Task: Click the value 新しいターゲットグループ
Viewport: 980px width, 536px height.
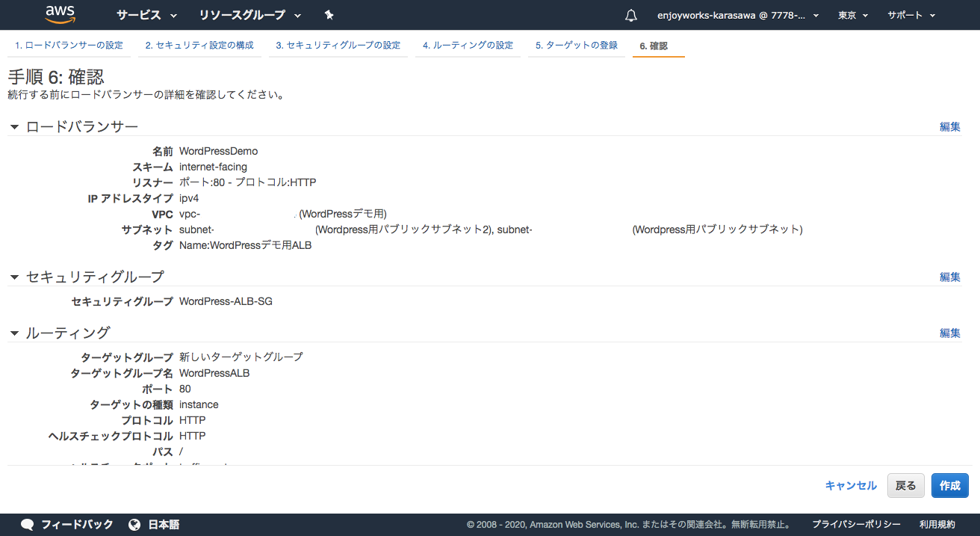Action: click(x=241, y=357)
